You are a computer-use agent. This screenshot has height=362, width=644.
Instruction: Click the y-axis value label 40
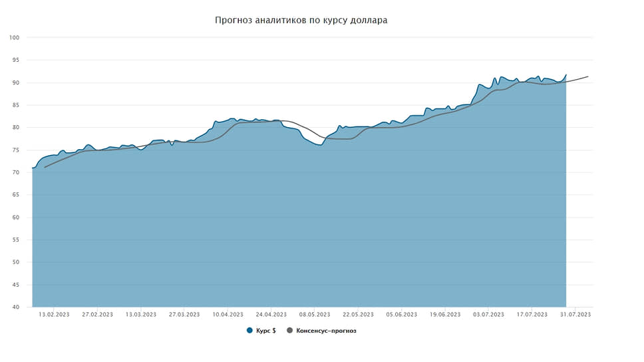(15, 307)
